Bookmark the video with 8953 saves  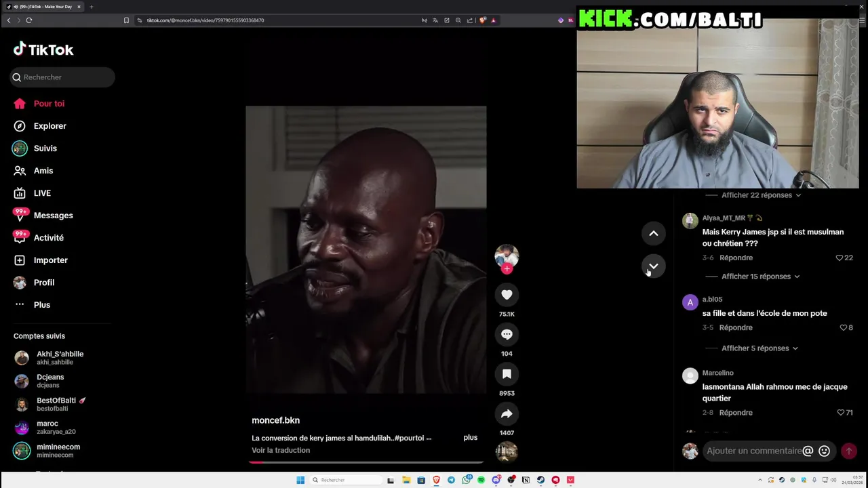click(507, 374)
